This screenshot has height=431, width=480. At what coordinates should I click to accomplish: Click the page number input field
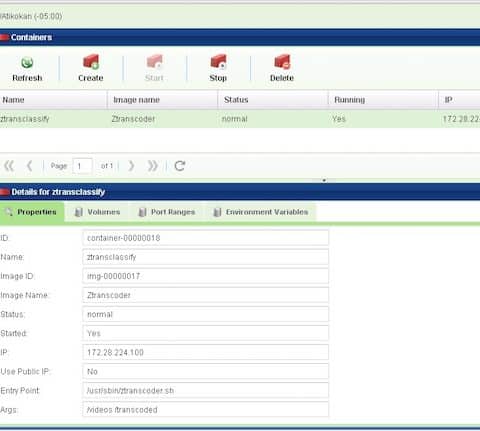tap(82, 166)
